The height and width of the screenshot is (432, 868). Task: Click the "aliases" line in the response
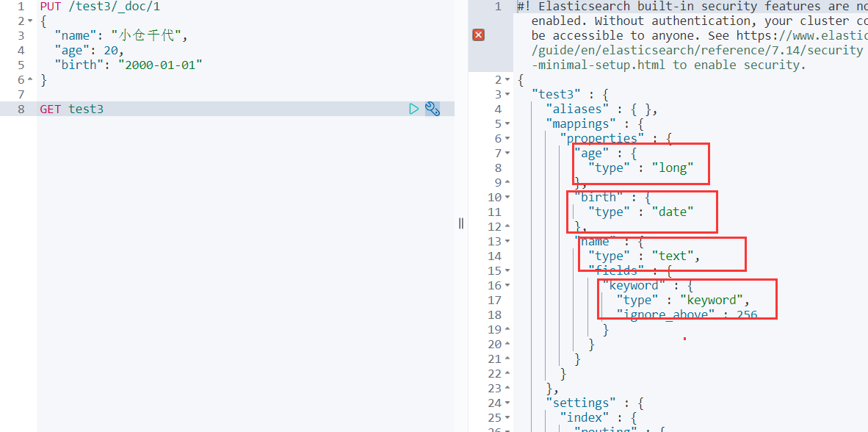[601, 109]
